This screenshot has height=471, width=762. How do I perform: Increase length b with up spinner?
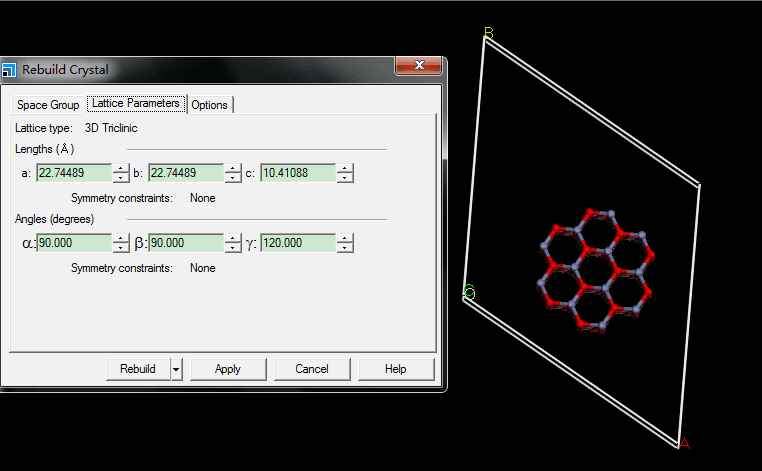233,168
